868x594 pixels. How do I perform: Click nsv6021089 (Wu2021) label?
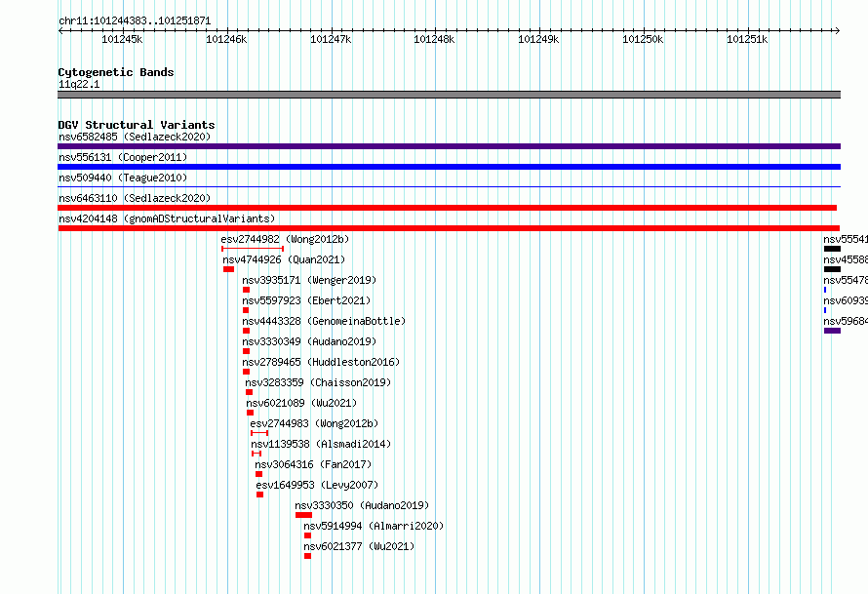(301, 403)
